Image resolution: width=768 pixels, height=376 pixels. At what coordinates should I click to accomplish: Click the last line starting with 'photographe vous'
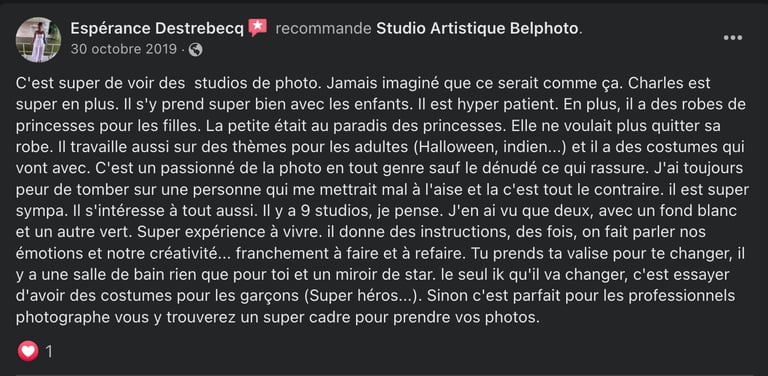(278, 318)
